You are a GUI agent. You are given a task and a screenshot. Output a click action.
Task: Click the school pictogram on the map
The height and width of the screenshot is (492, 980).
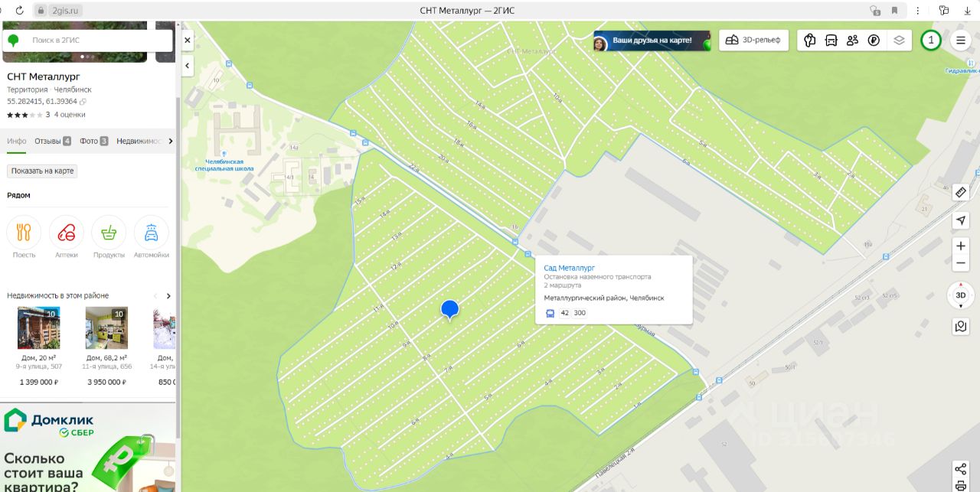(x=224, y=152)
